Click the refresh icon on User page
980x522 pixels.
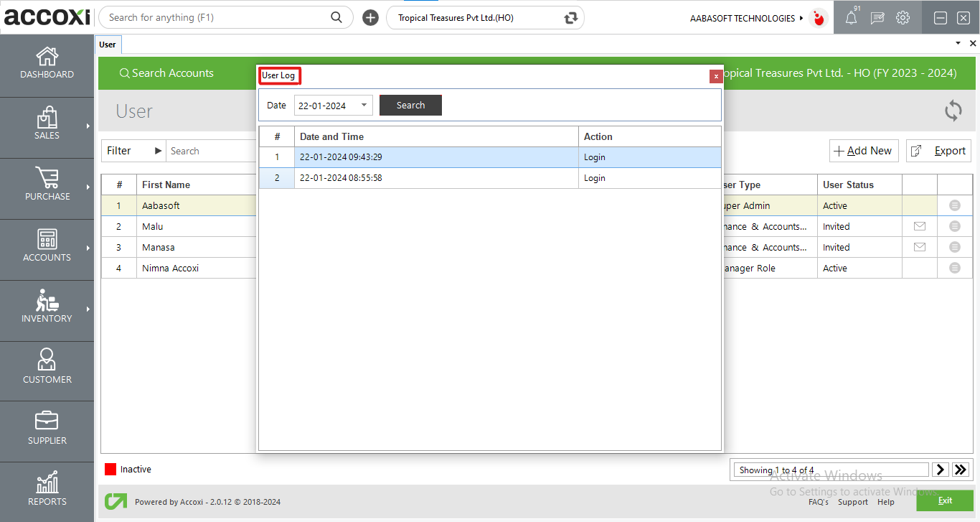coord(953,111)
